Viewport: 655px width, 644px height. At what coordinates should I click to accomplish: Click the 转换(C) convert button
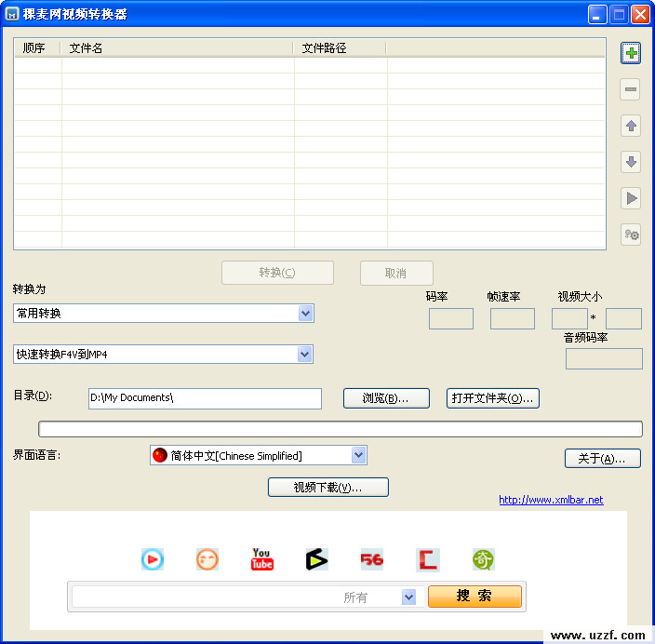pos(278,273)
